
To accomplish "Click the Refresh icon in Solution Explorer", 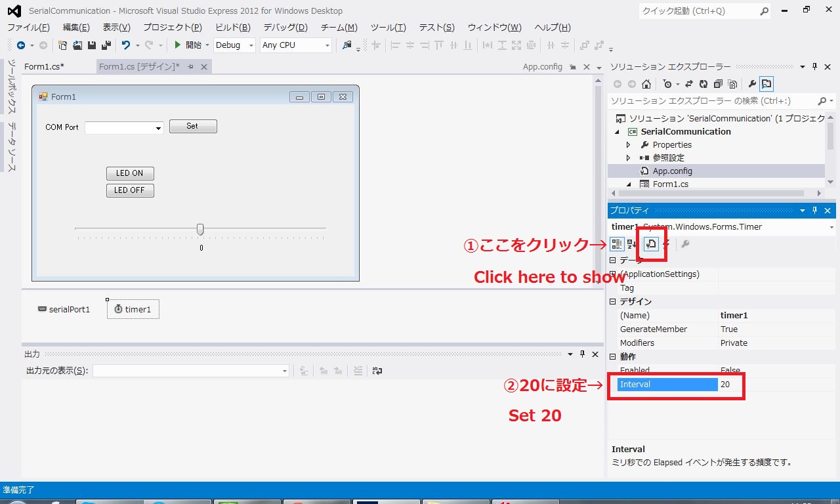I will (x=703, y=84).
